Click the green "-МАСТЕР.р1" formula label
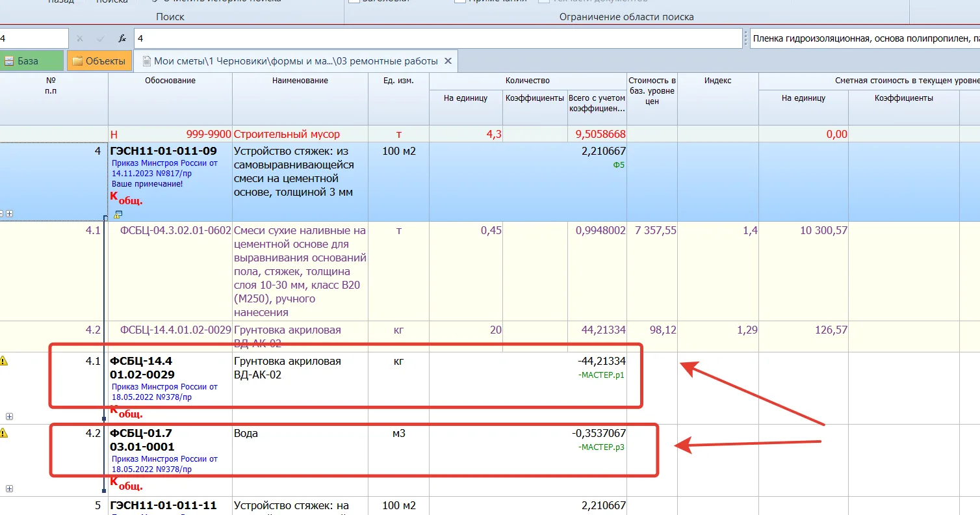Viewport: 980px width, 515px height. (600, 375)
